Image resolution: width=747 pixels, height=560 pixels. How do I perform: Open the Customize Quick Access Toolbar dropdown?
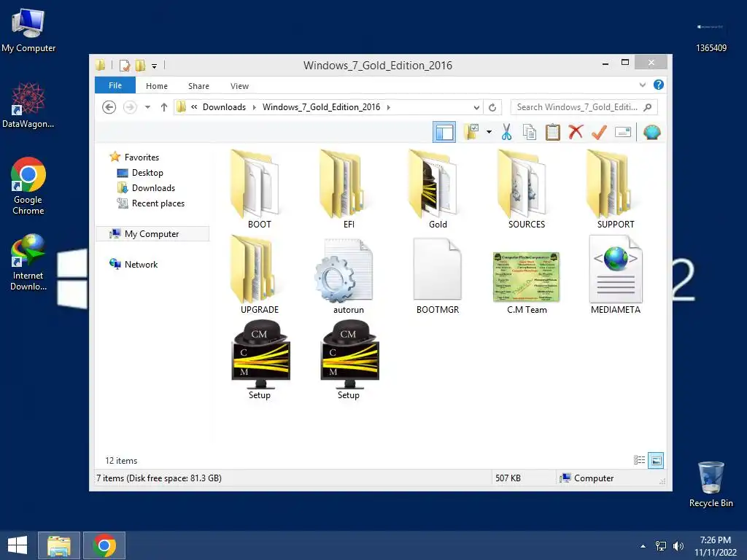coord(154,66)
